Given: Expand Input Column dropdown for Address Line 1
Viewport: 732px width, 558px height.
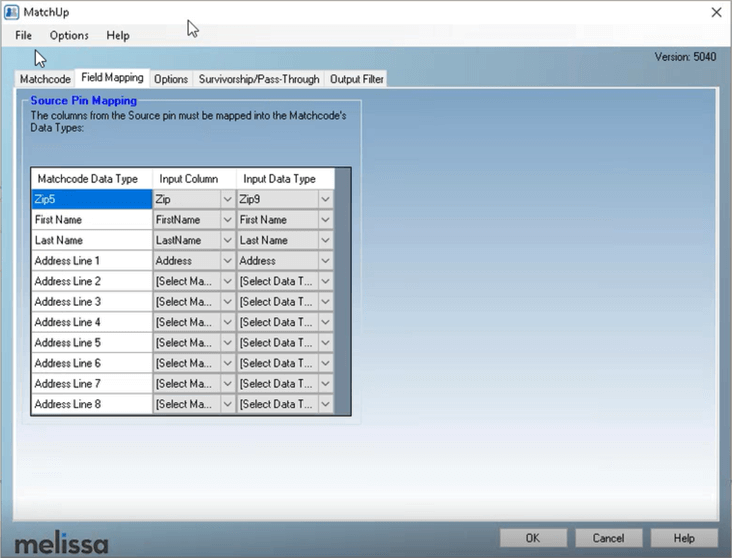Looking at the screenshot, I should click(x=227, y=261).
